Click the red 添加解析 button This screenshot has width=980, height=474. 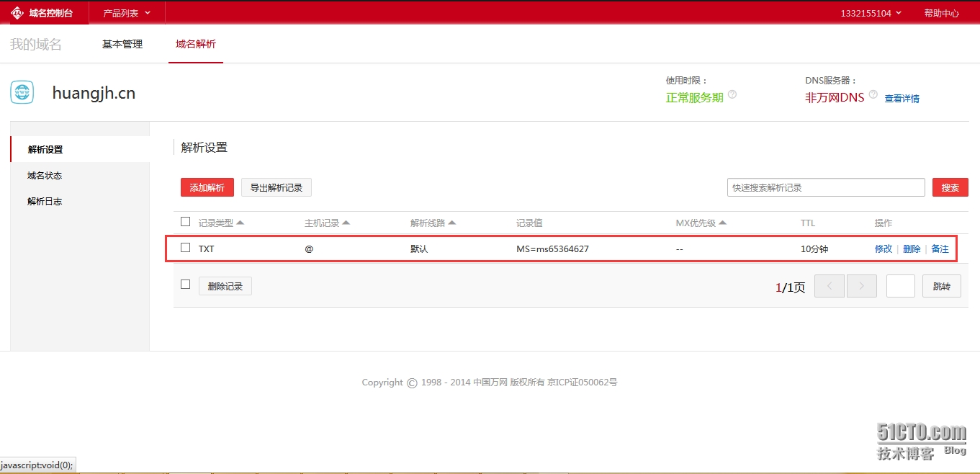pos(207,187)
